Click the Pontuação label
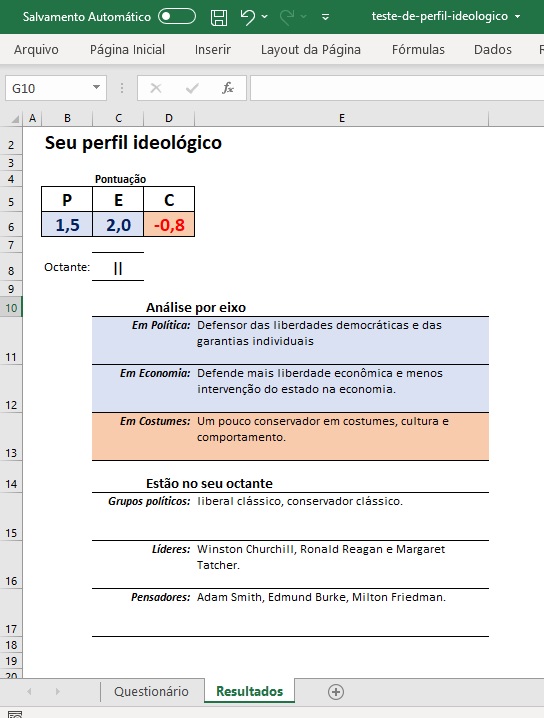 tap(120, 179)
